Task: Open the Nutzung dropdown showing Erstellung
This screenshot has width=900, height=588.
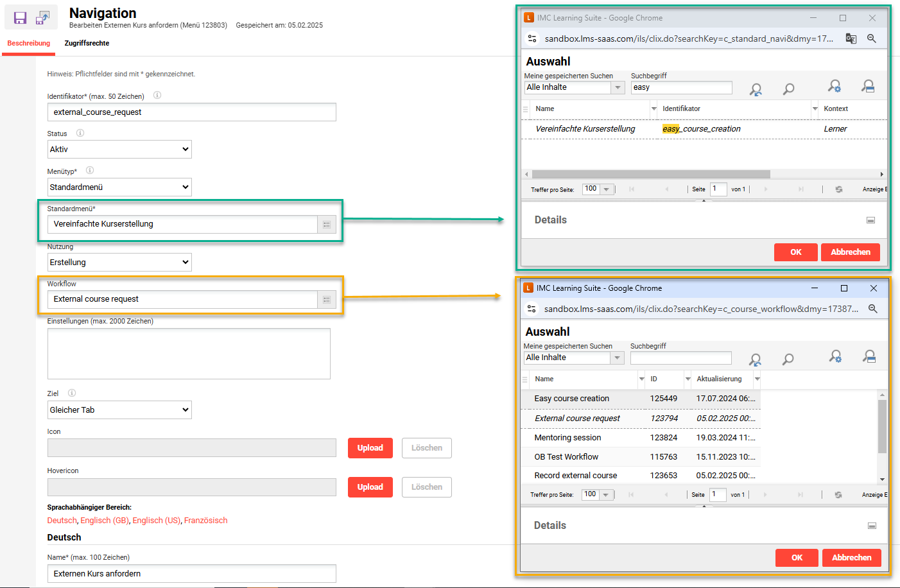Action: pyautogui.click(x=119, y=263)
